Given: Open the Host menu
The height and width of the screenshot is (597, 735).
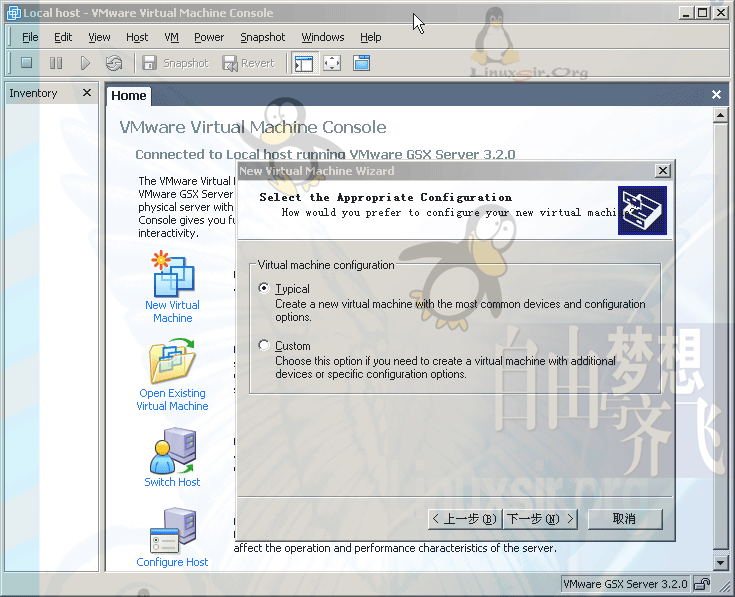Looking at the screenshot, I should [x=137, y=37].
